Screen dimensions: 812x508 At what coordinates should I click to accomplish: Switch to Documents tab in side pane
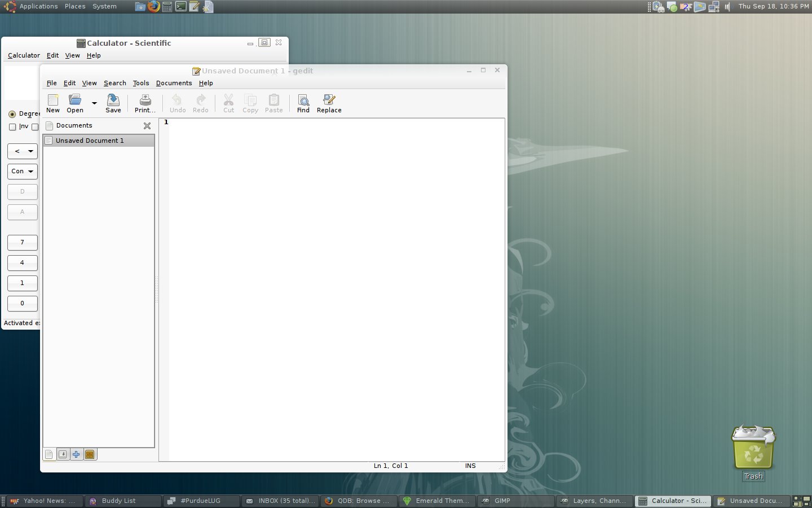point(50,454)
